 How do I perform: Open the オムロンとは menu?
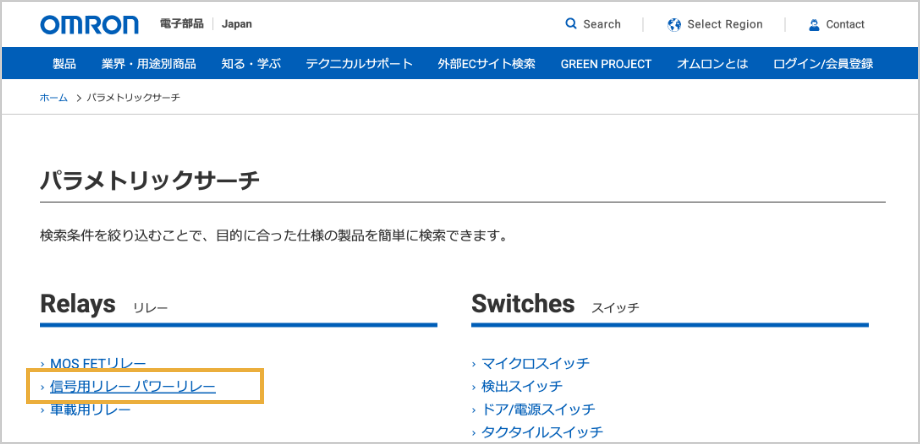pyautogui.click(x=712, y=64)
